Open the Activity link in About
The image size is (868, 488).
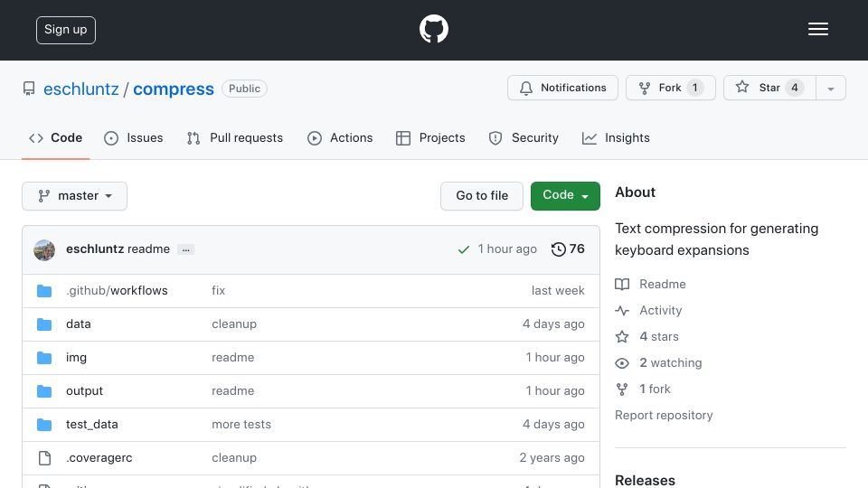[648, 310]
